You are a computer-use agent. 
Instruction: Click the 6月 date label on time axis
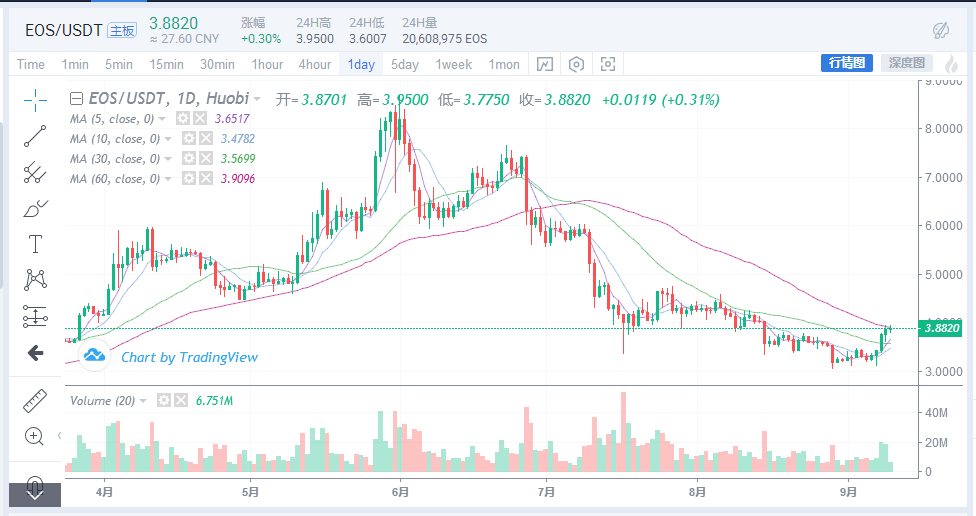(400, 492)
